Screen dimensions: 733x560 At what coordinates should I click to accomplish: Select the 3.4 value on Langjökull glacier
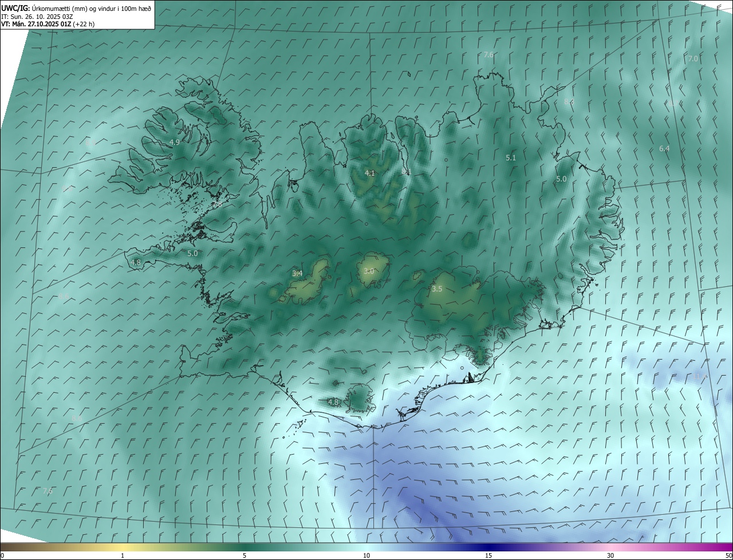[x=297, y=273]
